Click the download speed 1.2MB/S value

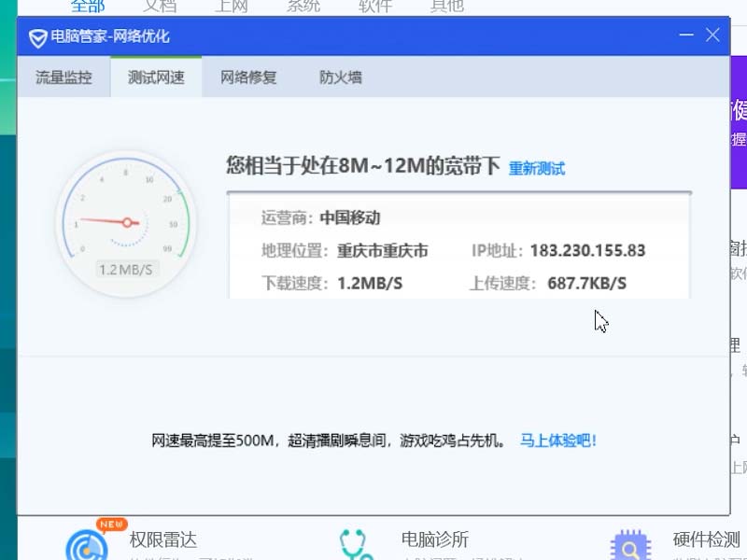(370, 284)
